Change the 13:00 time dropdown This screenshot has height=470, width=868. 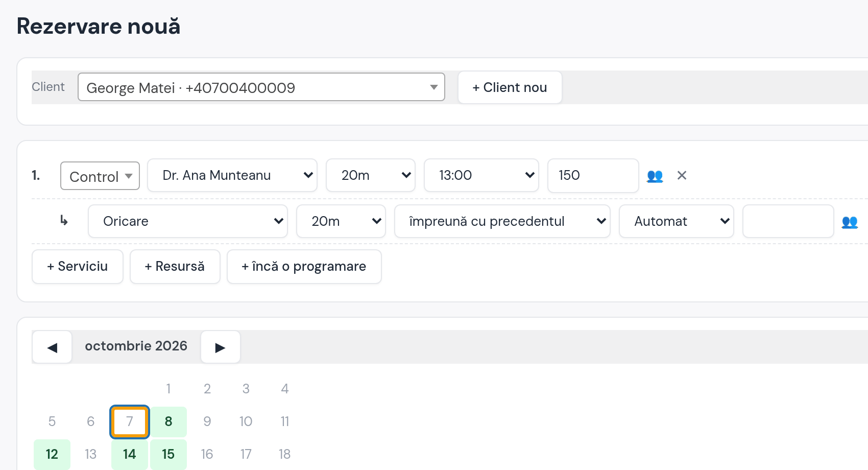click(x=481, y=176)
